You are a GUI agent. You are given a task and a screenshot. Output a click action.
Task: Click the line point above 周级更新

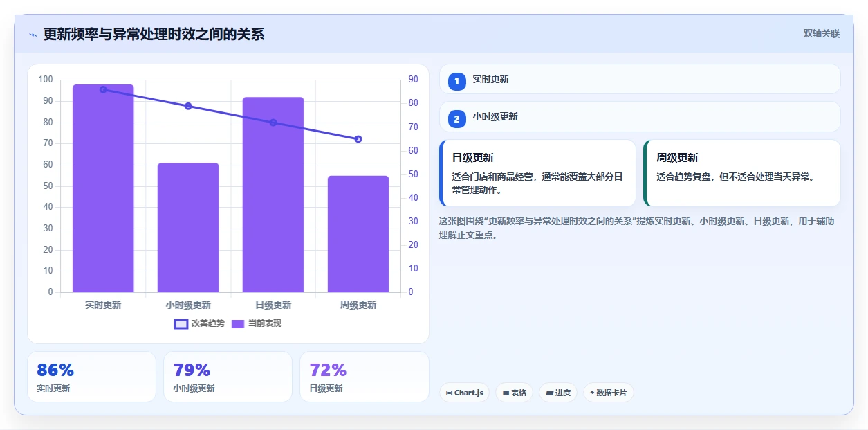click(358, 139)
